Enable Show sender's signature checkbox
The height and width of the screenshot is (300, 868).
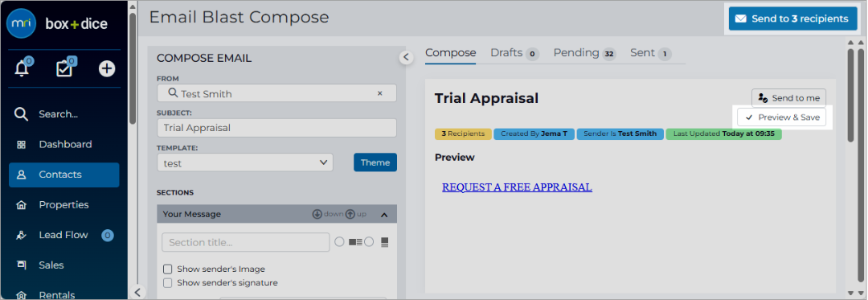click(168, 283)
